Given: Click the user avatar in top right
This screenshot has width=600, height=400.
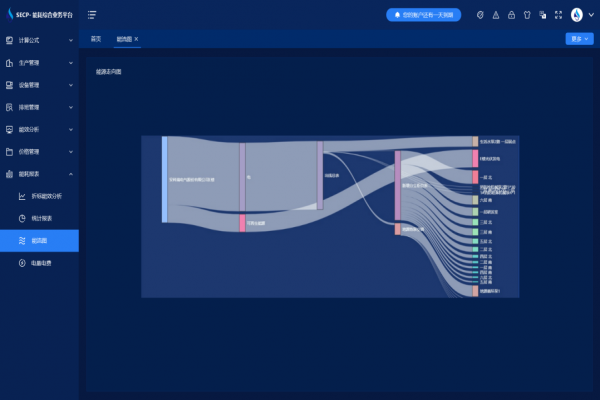Looking at the screenshot, I should pyautogui.click(x=577, y=15).
